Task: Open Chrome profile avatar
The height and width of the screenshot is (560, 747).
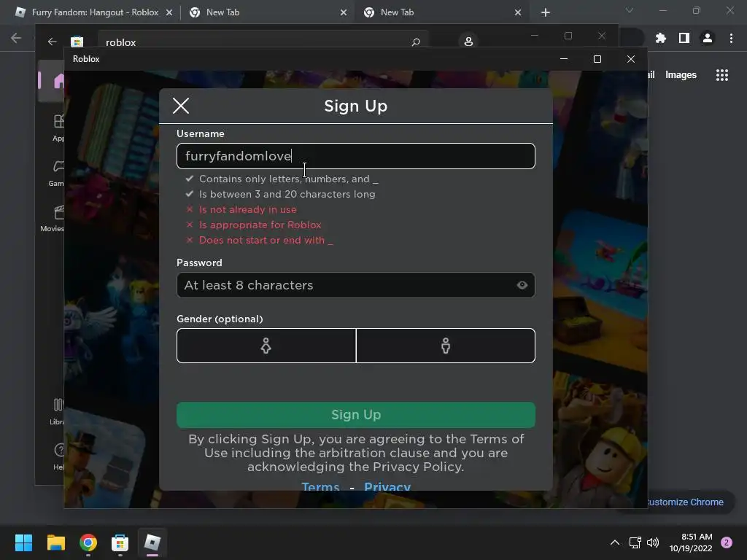Action: [707, 38]
